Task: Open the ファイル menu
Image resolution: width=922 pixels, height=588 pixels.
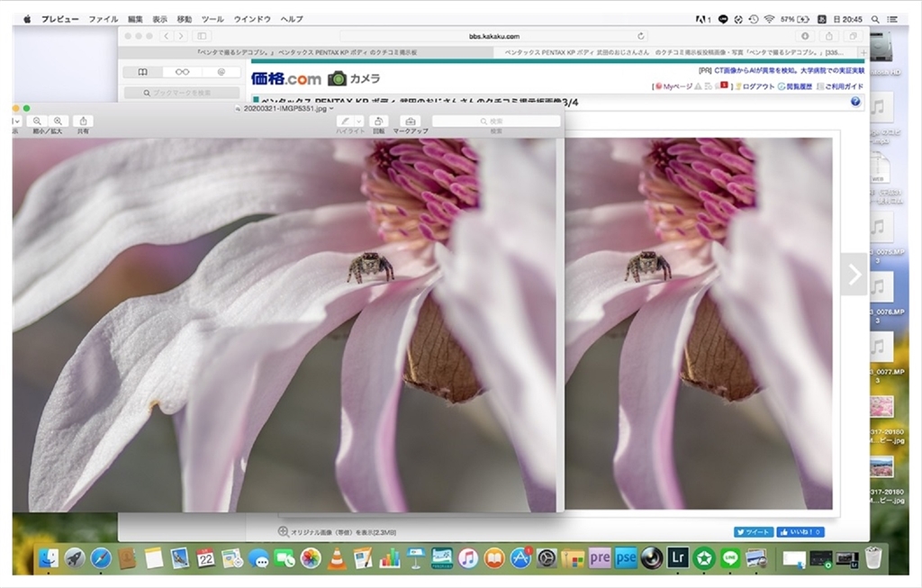Action: click(104, 20)
